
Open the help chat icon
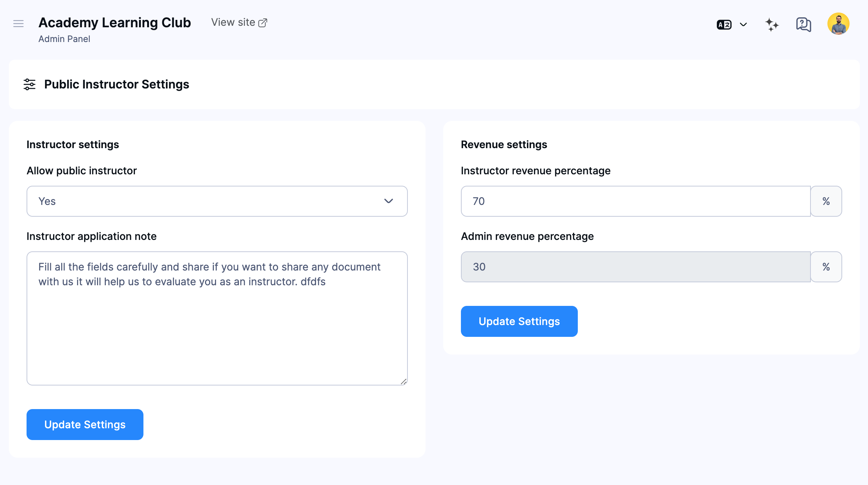tap(803, 24)
